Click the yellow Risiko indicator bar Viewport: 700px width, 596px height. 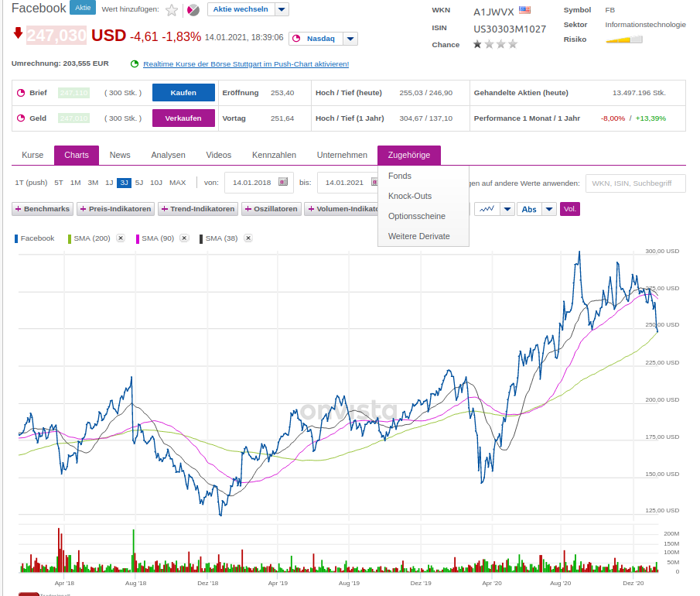tap(624, 39)
